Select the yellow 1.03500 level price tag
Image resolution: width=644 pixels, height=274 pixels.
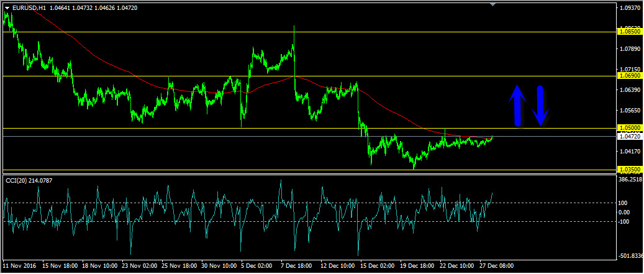click(630, 169)
